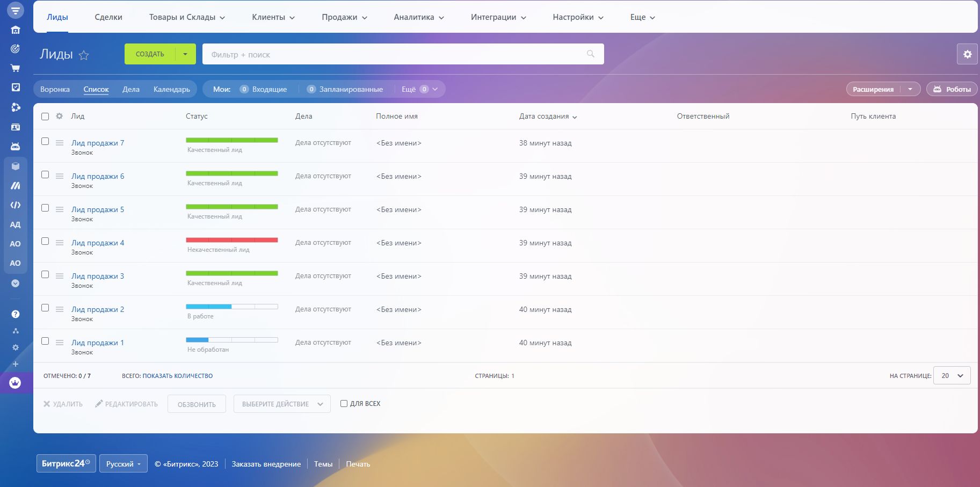The image size is (980, 487).
Task: Click the help question mark icon
Action: click(x=16, y=314)
